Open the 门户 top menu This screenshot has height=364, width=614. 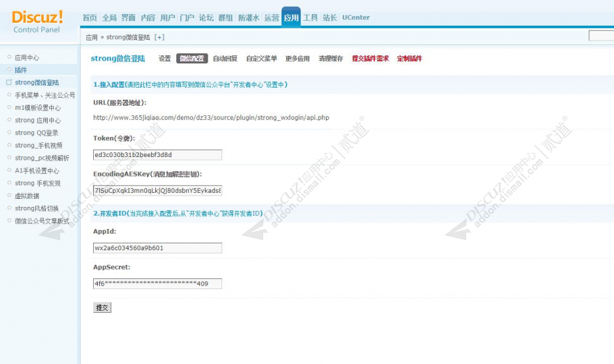point(187,18)
